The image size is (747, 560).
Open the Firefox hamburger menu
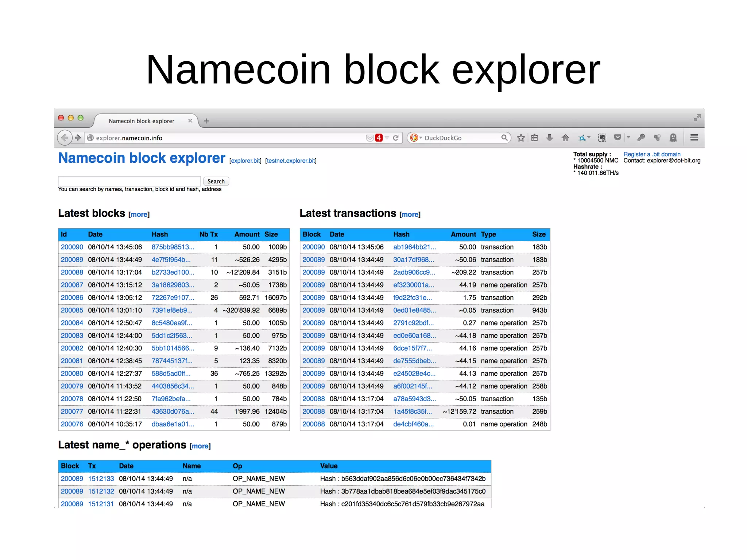[694, 138]
